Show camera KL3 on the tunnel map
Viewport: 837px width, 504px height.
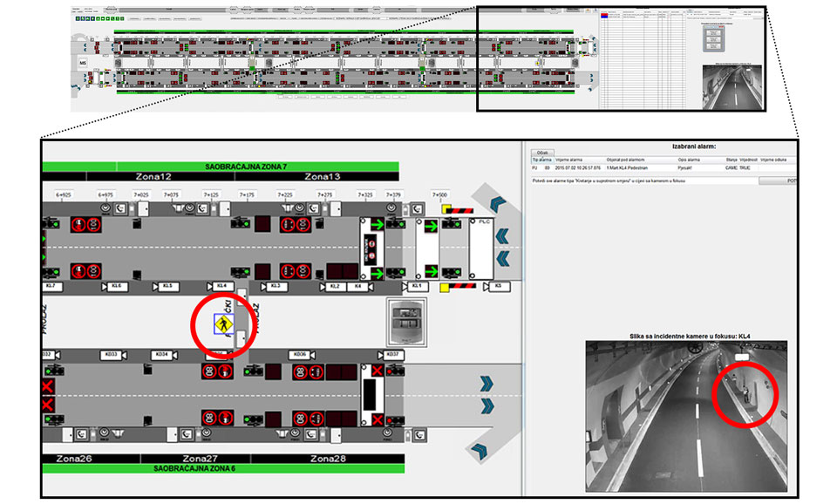276,287
